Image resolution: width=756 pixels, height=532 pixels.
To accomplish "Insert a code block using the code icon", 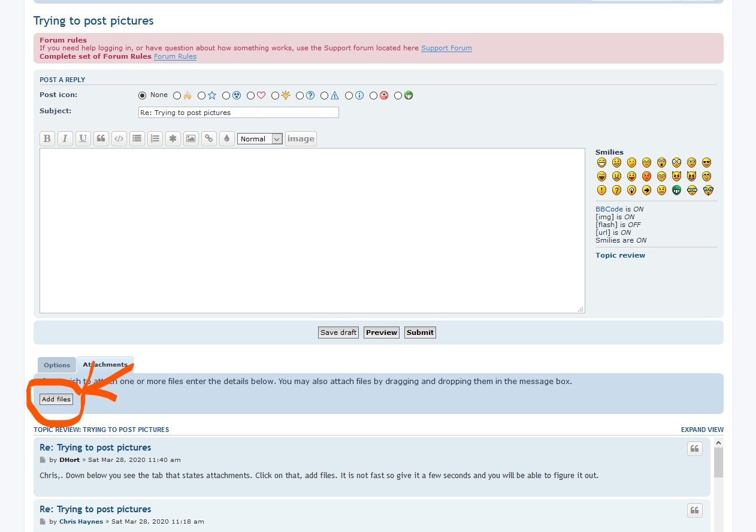I will pyautogui.click(x=119, y=139).
